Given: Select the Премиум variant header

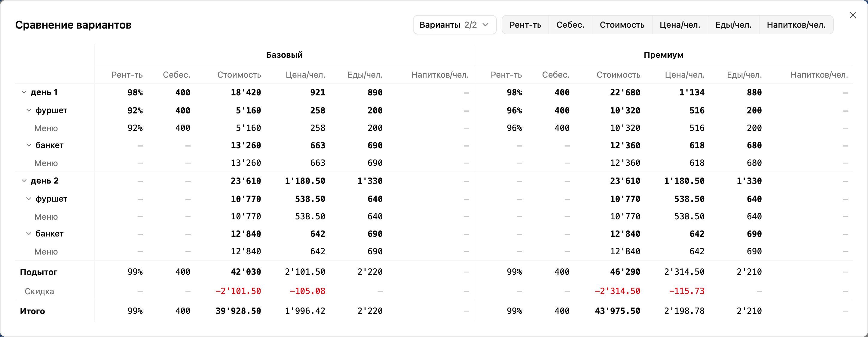Looking at the screenshot, I should [663, 55].
